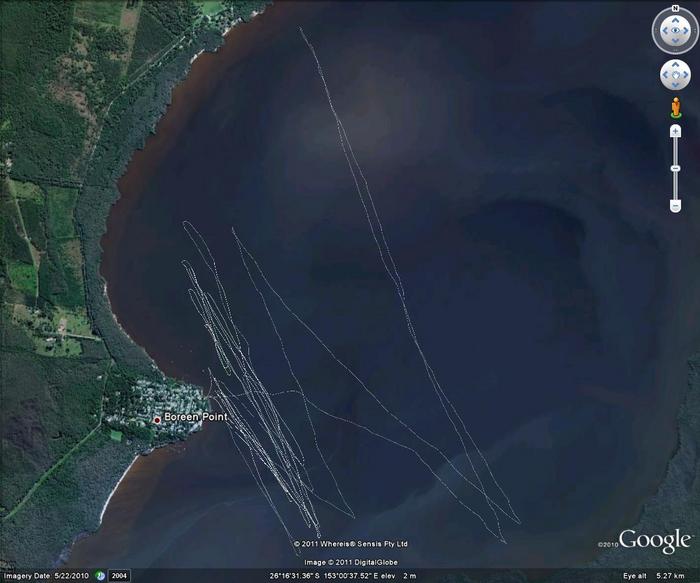Screen dimensions: 700x583
Task: Click the 2004 historical imagery year button
Action: [x=118, y=576]
